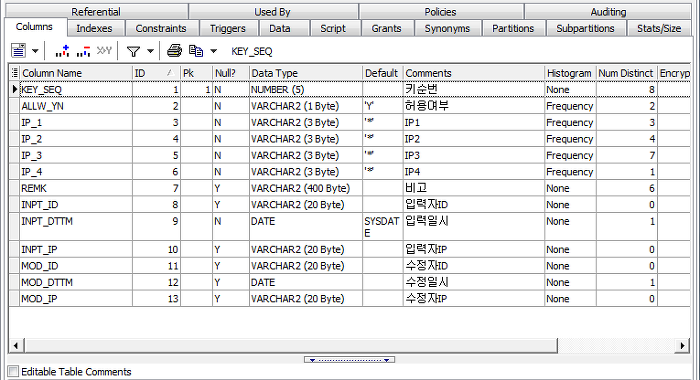The height and width of the screenshot is (380, 700).
Task: Open the column display options dropdown arrow
Action: tap(35, 51)
